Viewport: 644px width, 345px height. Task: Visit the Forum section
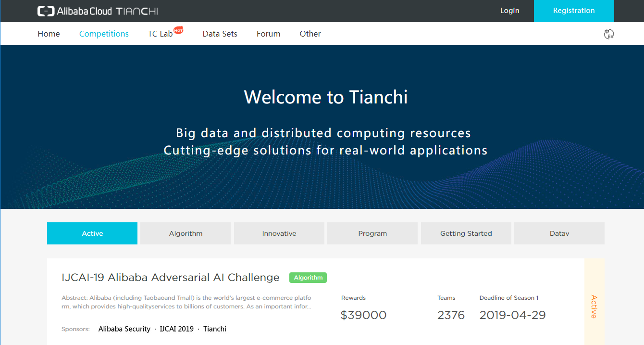click(x=268, y=34)
